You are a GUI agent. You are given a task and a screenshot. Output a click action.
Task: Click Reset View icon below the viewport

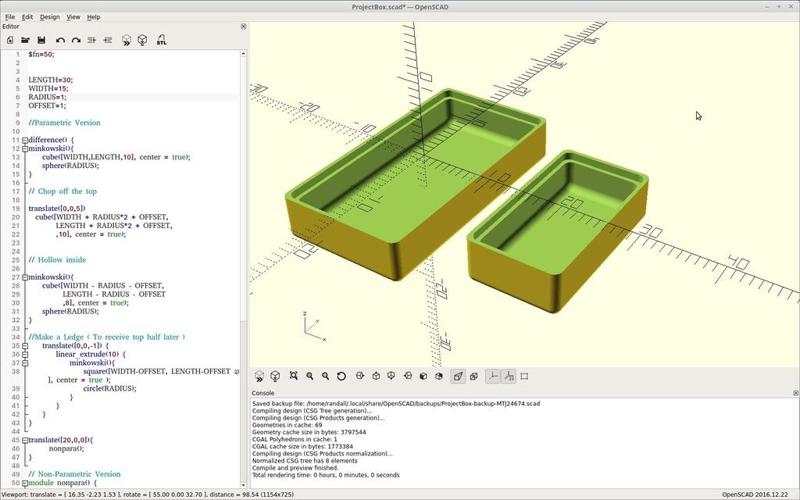point(342,377)
